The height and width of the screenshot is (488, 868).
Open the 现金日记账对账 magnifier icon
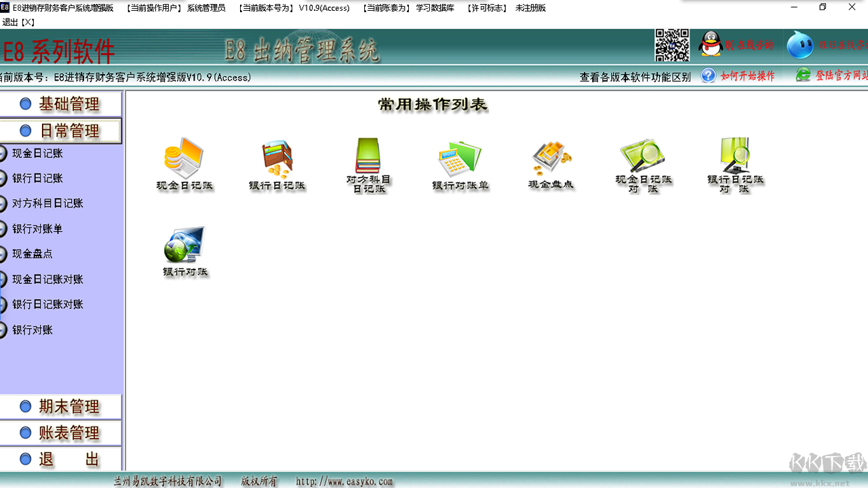click(x=643, y=165)
